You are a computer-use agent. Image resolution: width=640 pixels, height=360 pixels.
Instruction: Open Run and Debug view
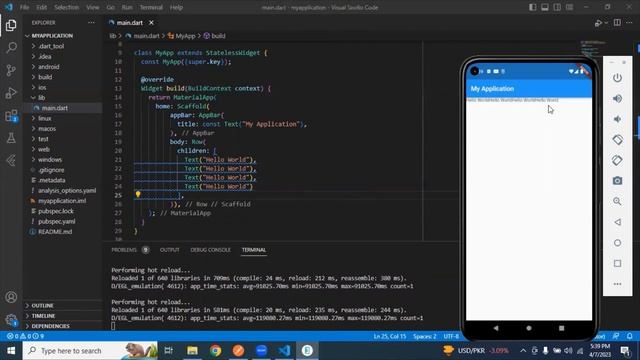pyautogui.click(x=11, y=93)
